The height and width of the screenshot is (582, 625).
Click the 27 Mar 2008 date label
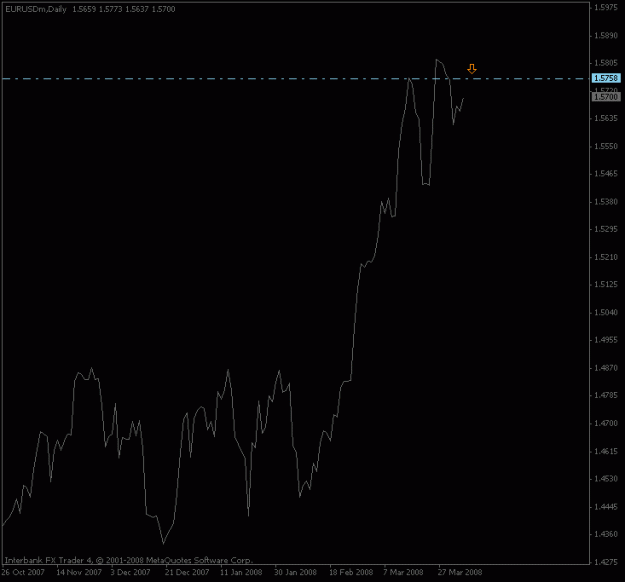[460, 572]
